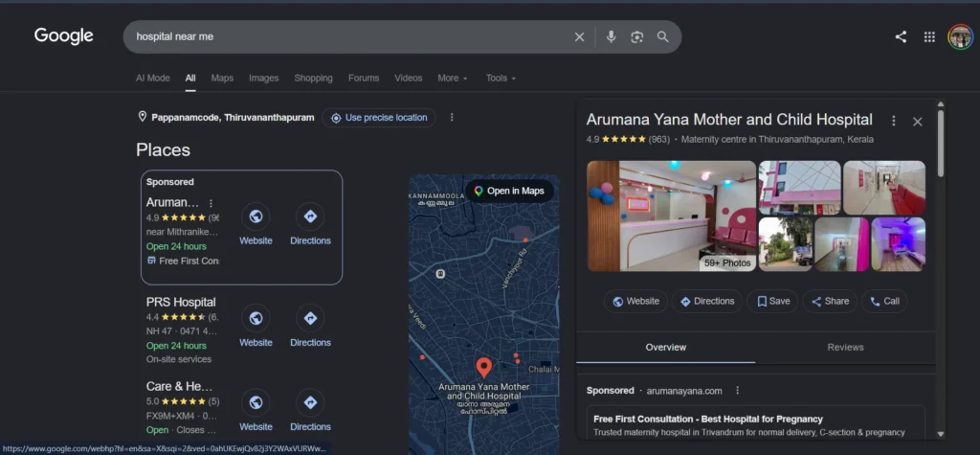This screenshot has width=980, height=455.
Task: Call the hospital with Call button
Action: (x=884, y=301)
